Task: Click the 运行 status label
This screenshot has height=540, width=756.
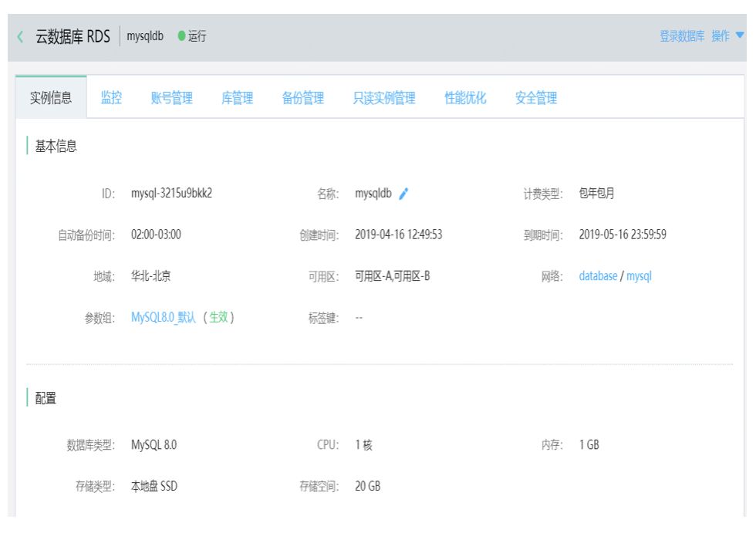Action: (197, 36)
